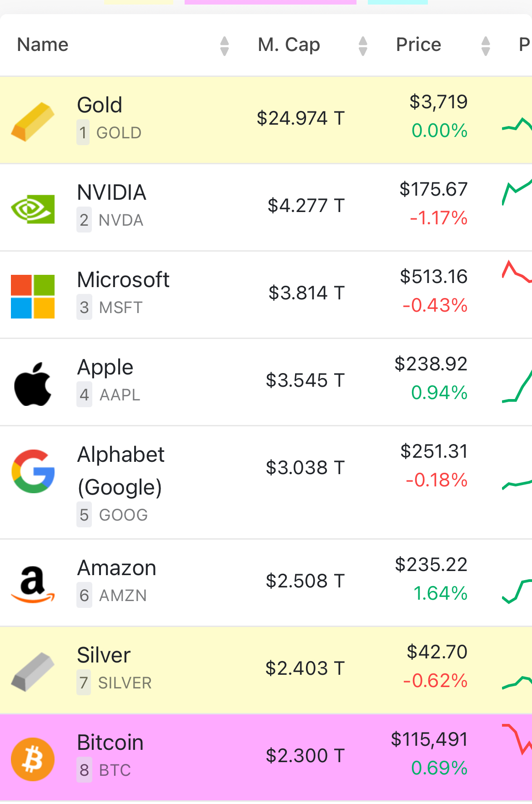532x804 pixels.
Task: Open the Alphabet (Google) asset link
Action: (121, 470)
